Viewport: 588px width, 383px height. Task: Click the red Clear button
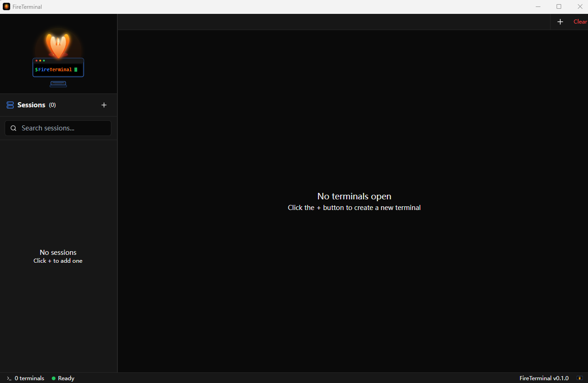point(580,22)
